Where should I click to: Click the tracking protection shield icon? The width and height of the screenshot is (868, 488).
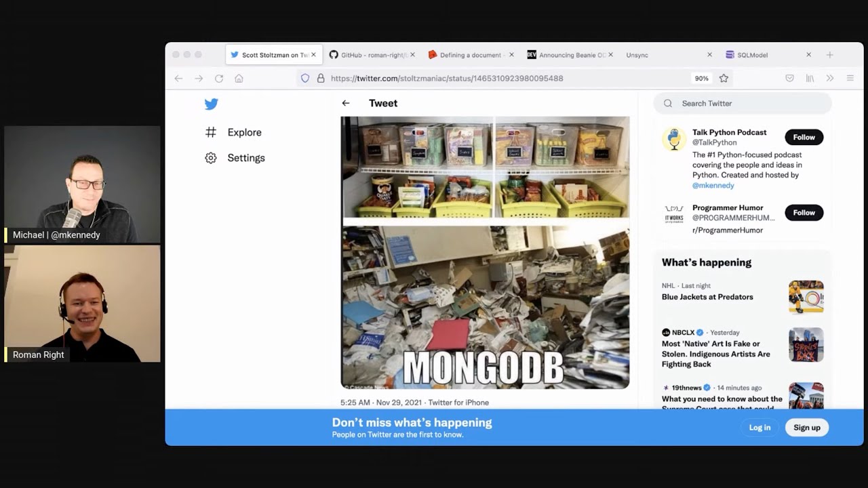(305, 79)
